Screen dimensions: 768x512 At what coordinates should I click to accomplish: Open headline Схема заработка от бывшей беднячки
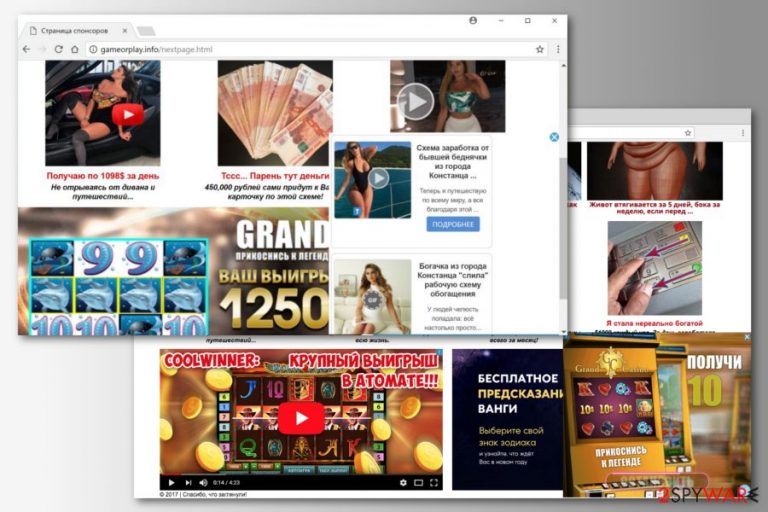453,161
